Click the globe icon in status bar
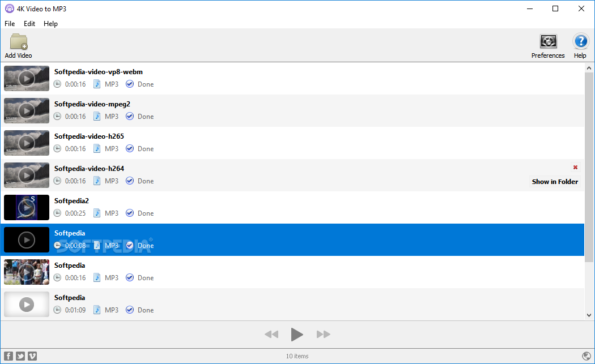 click(x=586, y=356)
